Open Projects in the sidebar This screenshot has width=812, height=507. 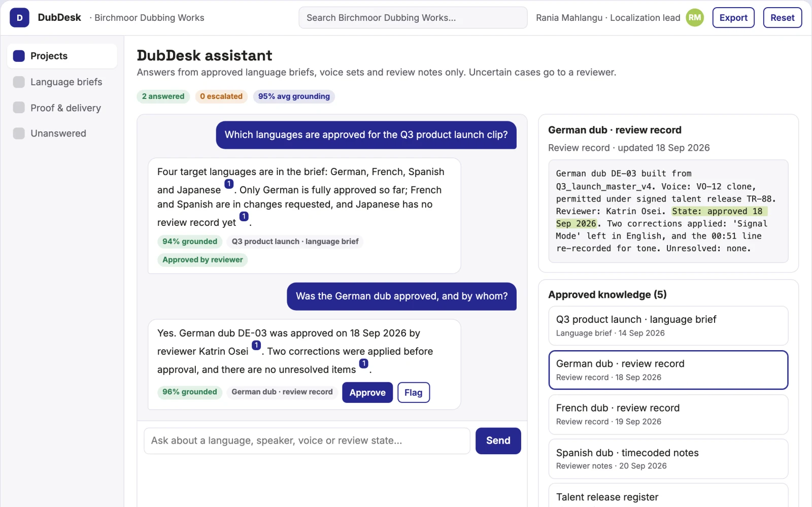[62, 56]
